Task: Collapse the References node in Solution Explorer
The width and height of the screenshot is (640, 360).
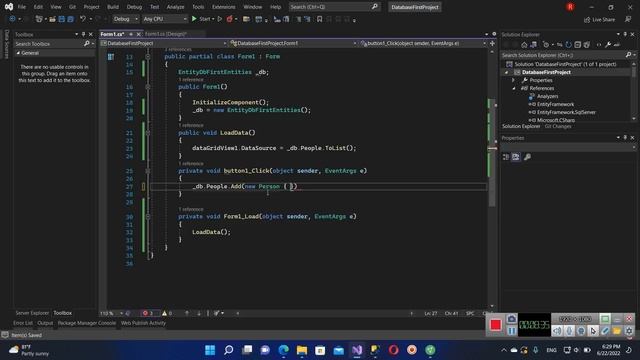Action: 514,88
